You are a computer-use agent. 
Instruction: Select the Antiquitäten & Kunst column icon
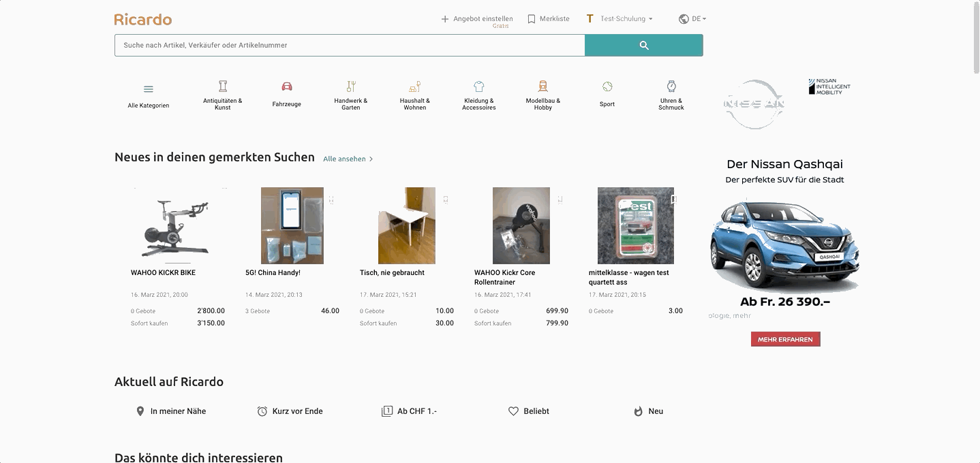tap(223, 86)
